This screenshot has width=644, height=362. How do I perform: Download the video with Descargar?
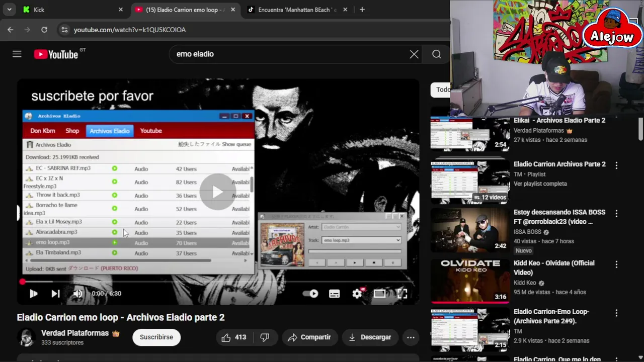pos(370,337)
